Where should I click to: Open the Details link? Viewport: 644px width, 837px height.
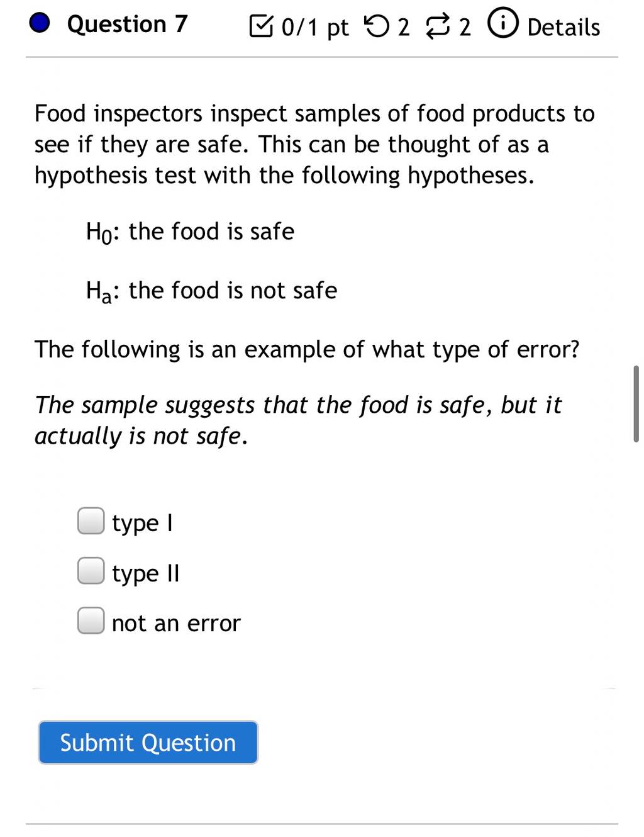tap(563, 27)
